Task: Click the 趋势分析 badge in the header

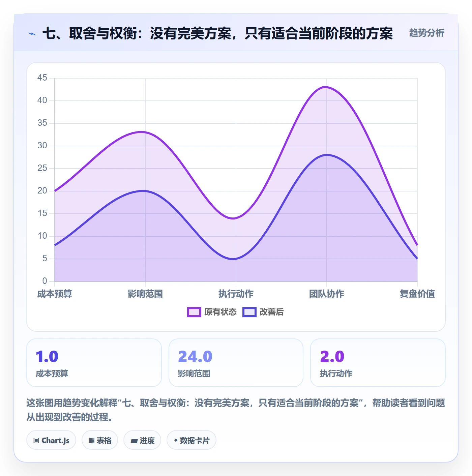Action: click(x=426, y=33)
